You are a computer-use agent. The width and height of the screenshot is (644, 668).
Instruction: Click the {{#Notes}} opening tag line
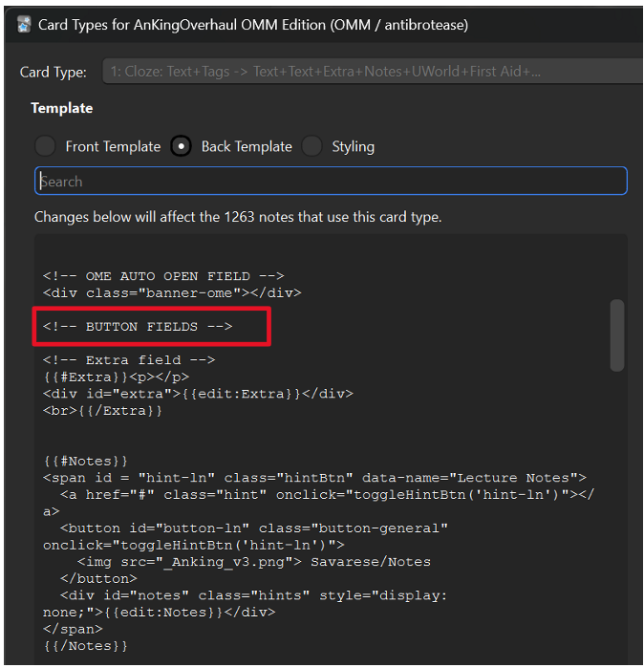pyautogui.click(x=85, y=461)
